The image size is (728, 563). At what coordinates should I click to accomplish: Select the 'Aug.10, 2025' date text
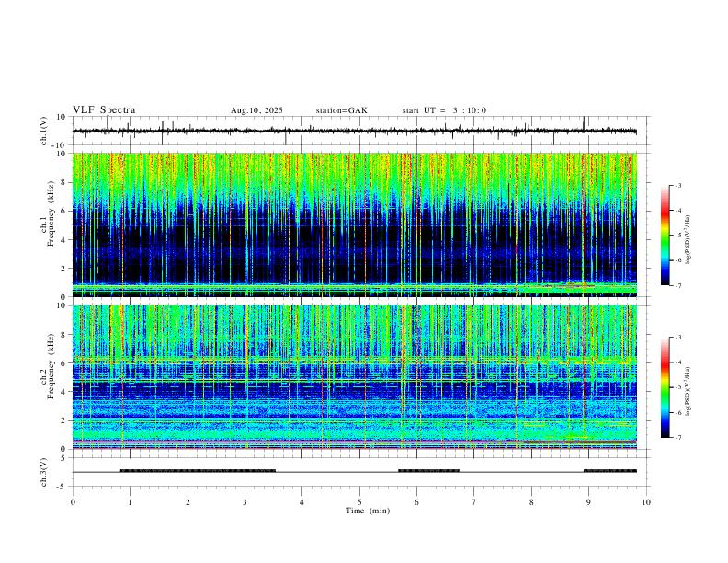(256, 110)
